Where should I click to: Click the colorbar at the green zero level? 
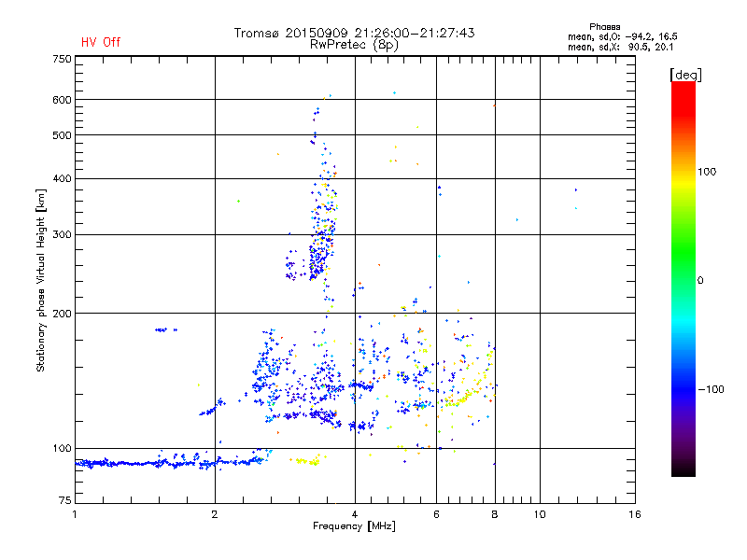coord(684,280)
